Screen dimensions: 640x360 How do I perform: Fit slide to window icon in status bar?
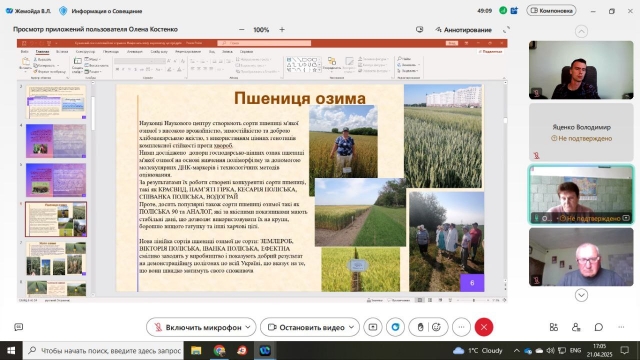[504, 300]
